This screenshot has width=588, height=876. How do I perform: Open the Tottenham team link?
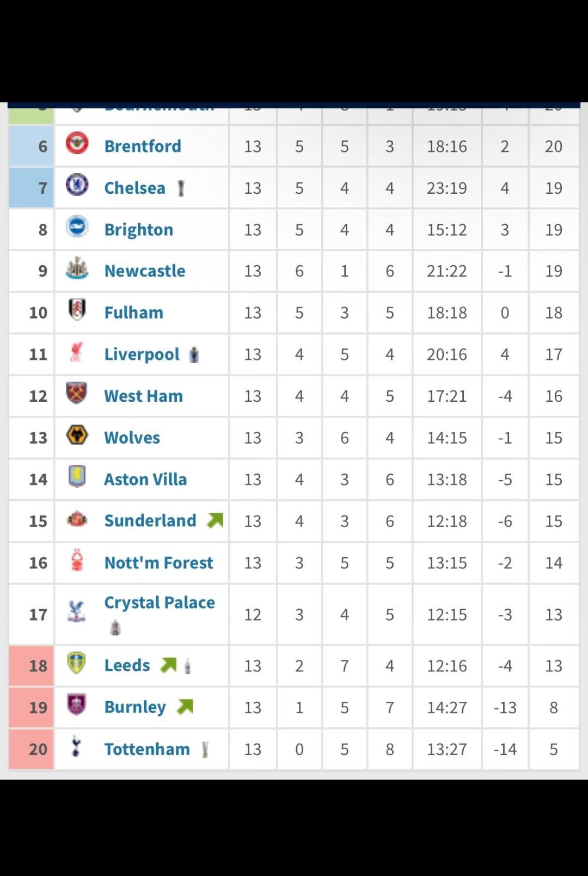coord(147,749)
